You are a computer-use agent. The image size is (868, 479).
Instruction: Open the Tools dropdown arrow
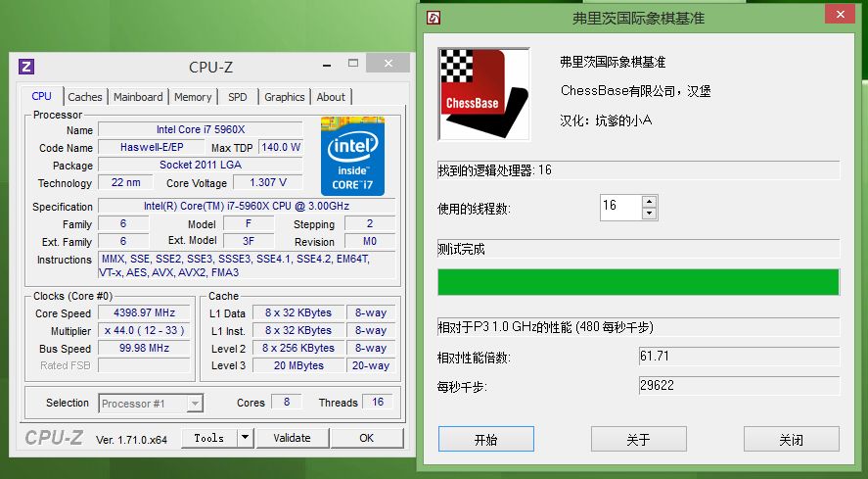point(246,438)
